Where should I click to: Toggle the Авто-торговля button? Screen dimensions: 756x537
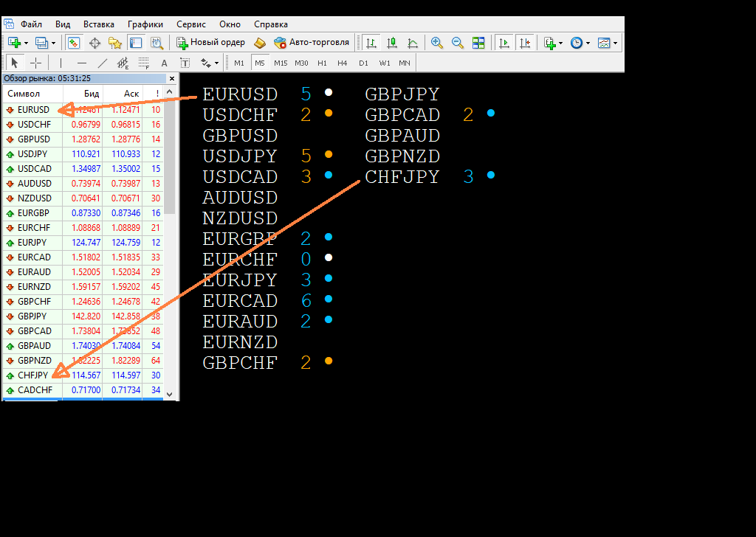coord(312,42)
